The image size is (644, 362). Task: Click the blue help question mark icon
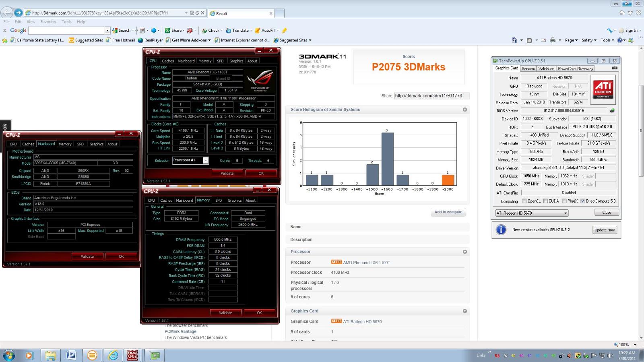pyautogui.click(x=620, y=40)
